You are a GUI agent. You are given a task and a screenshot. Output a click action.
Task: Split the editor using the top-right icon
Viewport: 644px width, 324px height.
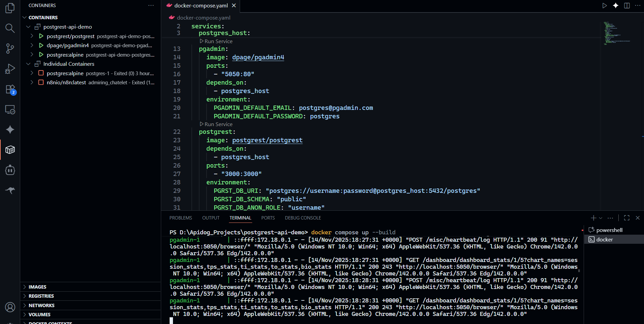tap(626, 5)
